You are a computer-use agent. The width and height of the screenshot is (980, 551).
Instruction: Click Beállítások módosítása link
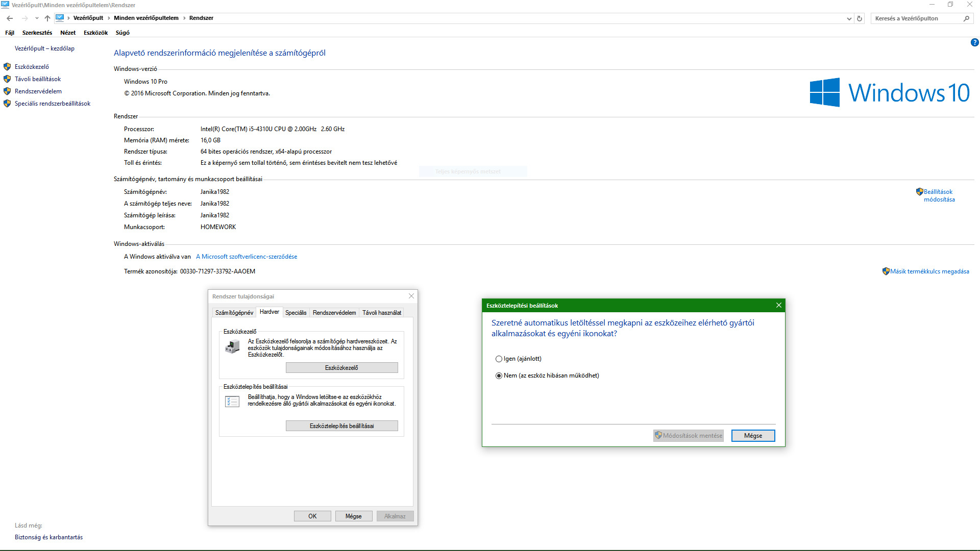(939, 195)
